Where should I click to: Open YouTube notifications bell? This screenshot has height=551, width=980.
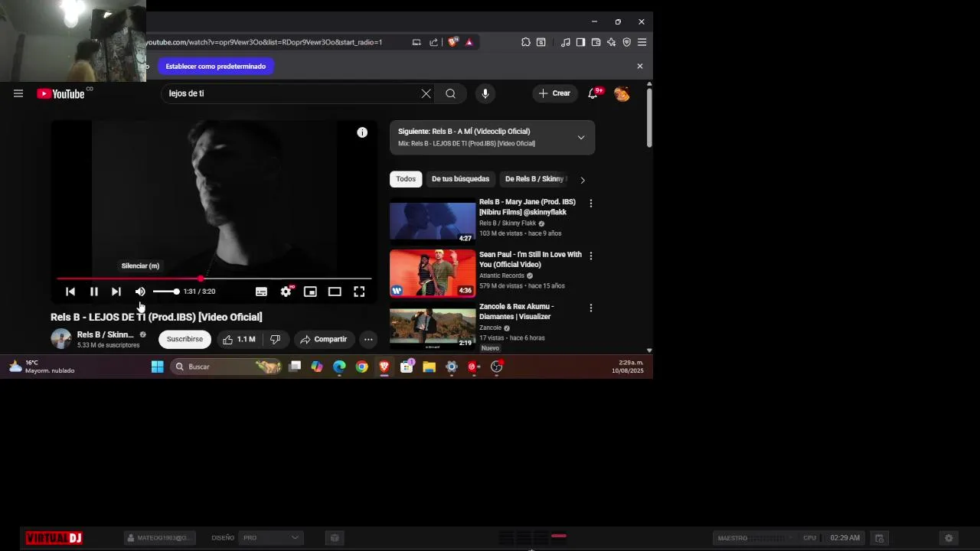coord(593,93)
